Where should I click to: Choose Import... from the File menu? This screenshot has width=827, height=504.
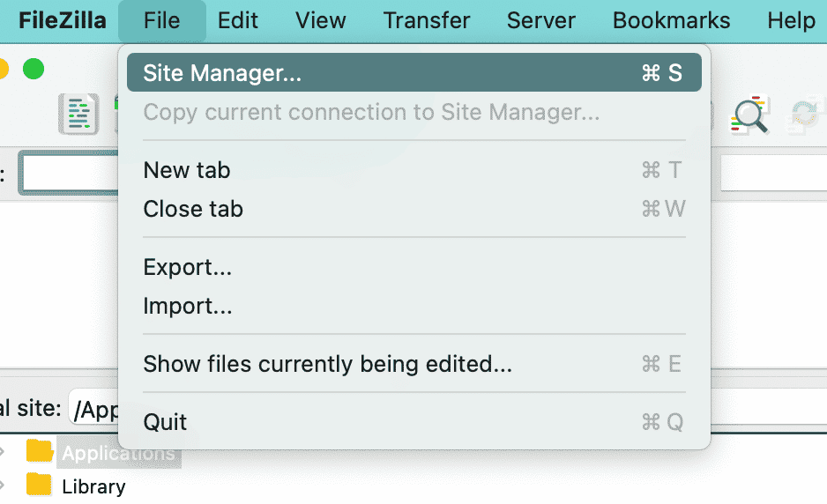click(x=414, y=307)
